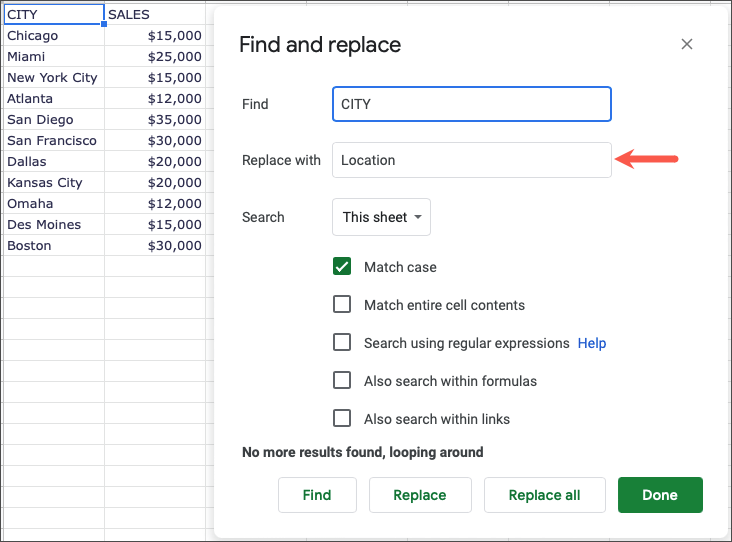Click the Find text field
The image size is (732, 542).
tap(471, 104)
